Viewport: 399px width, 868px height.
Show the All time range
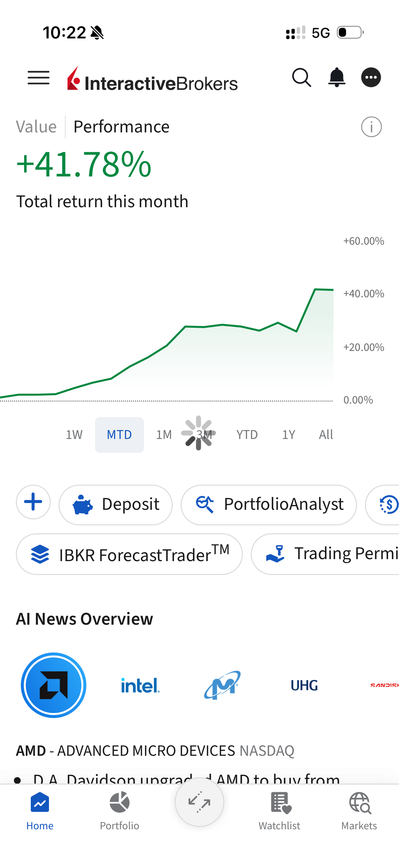point(326,435)
